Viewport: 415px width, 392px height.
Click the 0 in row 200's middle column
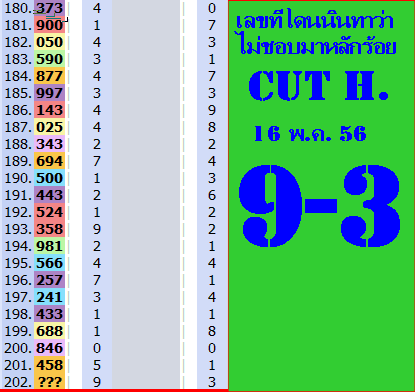[x=97, y=348]
